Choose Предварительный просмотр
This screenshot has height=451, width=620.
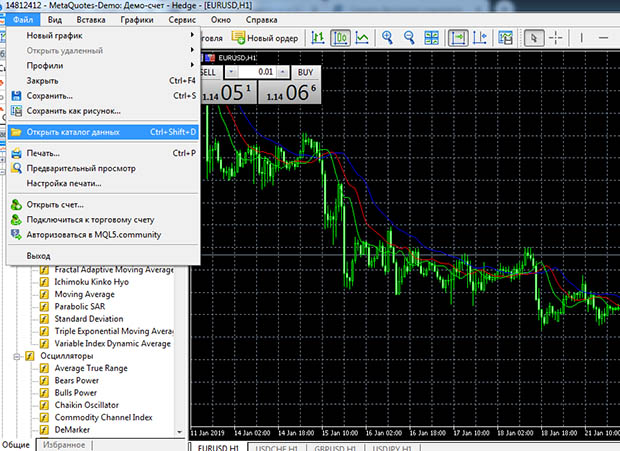pos(103,168)
